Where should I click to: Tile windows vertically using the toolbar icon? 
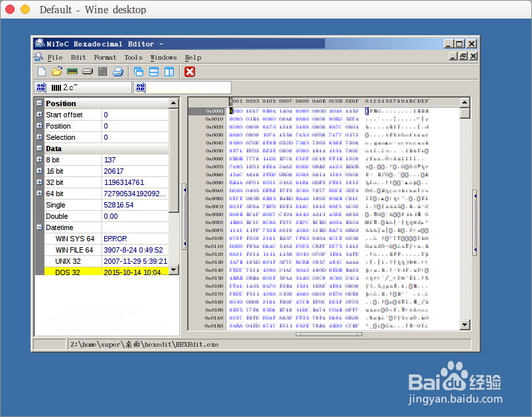[x=169, y=72]
